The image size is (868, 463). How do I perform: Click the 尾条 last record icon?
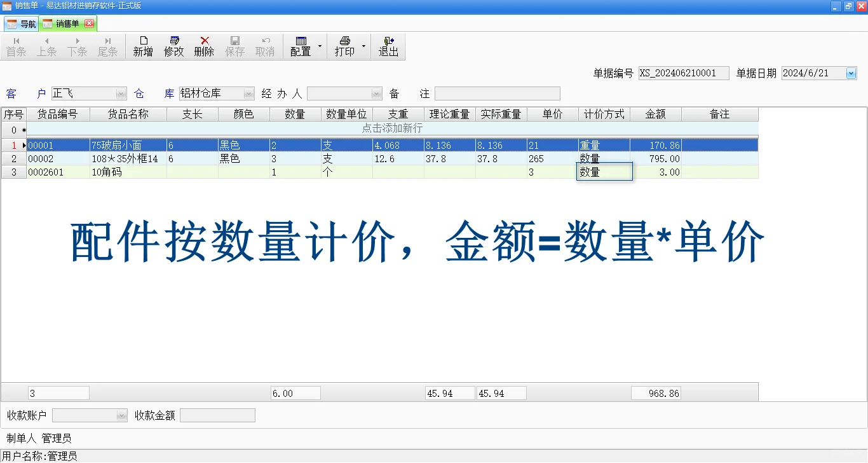[107, 46]
